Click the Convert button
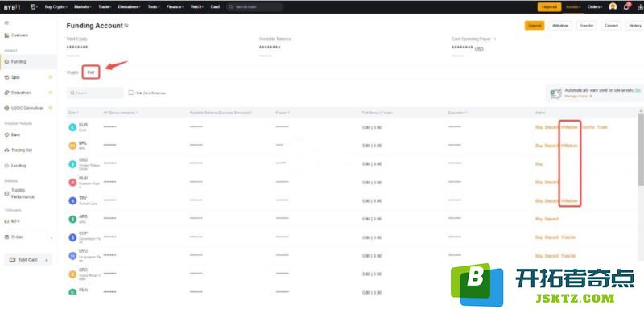The width and height of the screenshot is (644, 309). (611, 26)
